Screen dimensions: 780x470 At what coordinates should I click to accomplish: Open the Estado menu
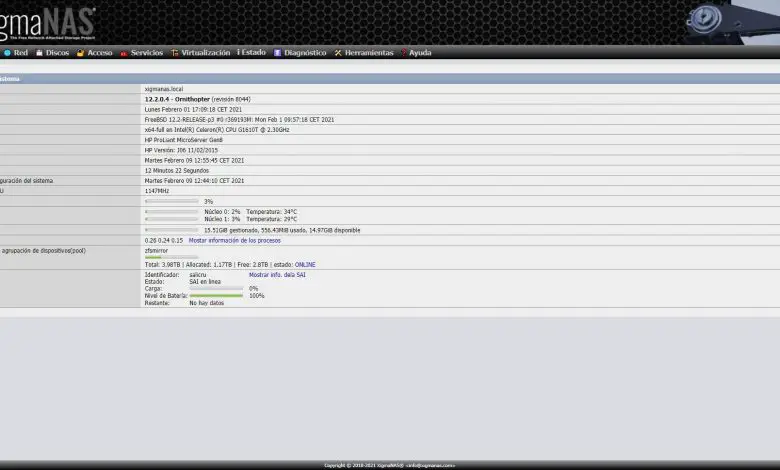pos(254,52)
